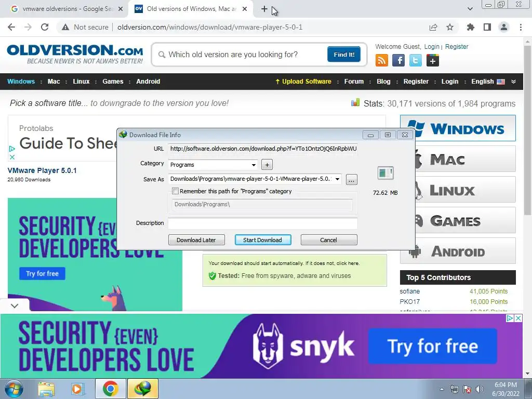Click the page vertical scrollbar thumb
Screen dimensions: 532x399
[528, 129]
